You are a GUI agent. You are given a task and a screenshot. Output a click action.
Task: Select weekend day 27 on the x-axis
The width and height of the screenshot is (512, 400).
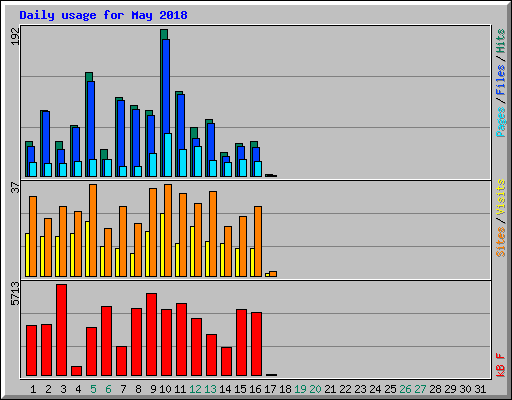(x=420, y=389)
